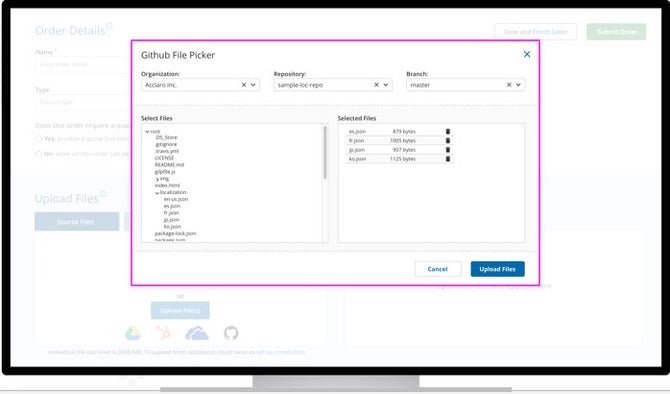Click the Select Files scrollbar
Screen dimensions: 670x394
tap(325, 152)
